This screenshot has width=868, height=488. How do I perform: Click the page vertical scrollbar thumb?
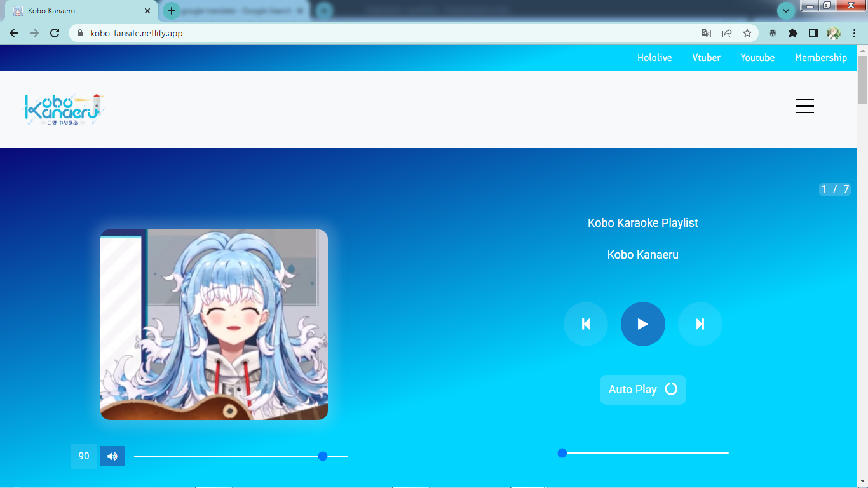point(862,79)
